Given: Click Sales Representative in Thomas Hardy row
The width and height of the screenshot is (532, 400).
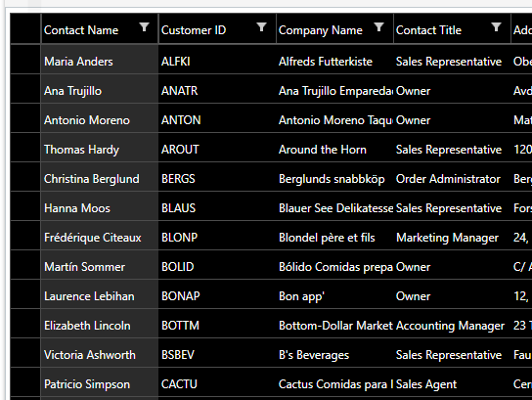Looking at the screenshot, I should [452, 148].
